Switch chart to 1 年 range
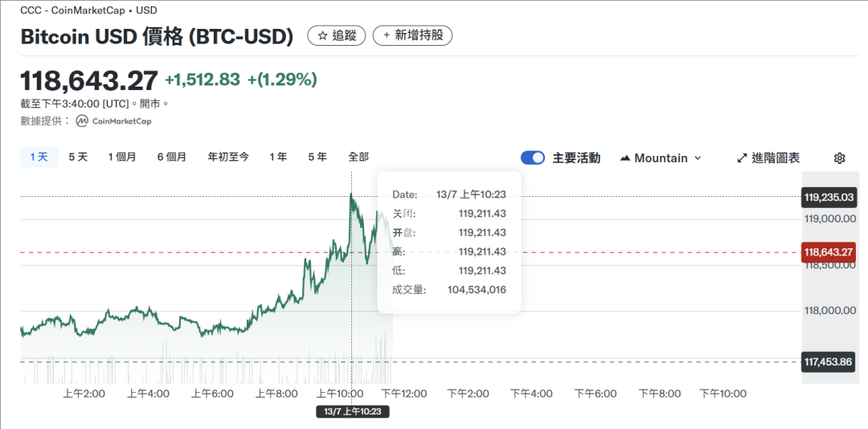This screenshot has height=429, width=868. (x=278, y=157)
